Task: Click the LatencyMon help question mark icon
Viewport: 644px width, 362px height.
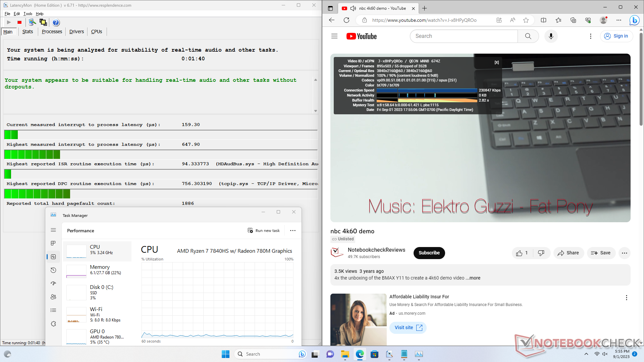Action: click(56, 22)
